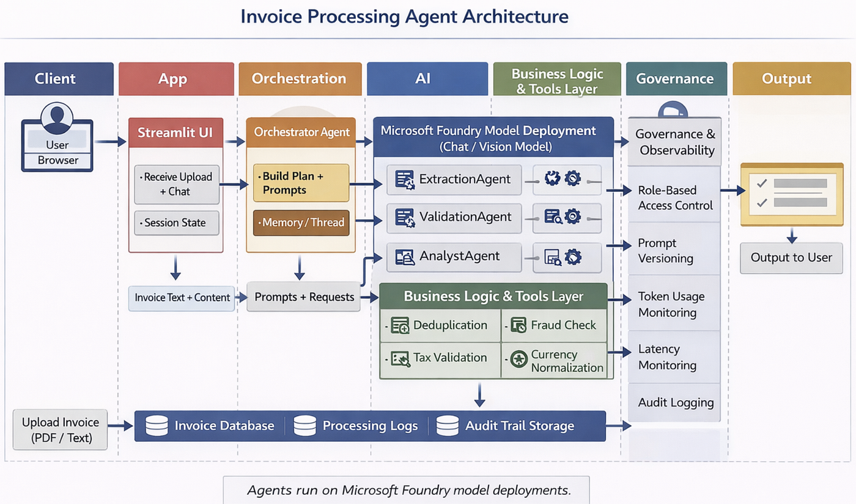
Task: Click the "Tax Validation" label
Action: 451,358
